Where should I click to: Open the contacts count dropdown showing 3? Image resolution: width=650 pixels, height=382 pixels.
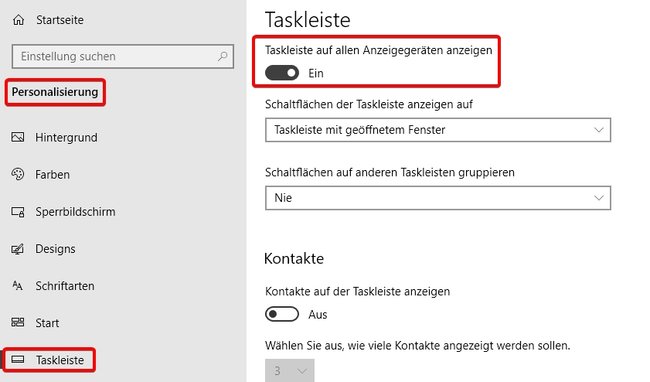coord(289,370)
